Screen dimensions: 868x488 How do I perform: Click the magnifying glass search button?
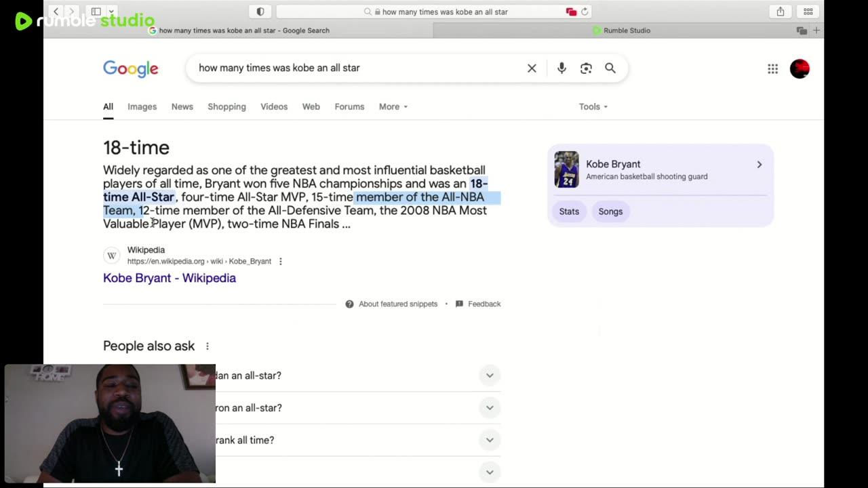pos(610,68)
